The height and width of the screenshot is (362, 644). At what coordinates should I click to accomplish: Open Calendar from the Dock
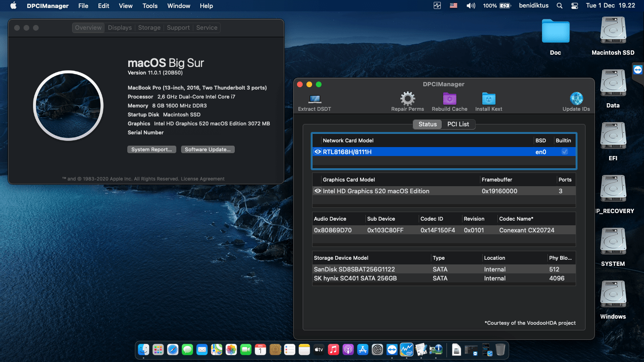(x=260, y=349)
